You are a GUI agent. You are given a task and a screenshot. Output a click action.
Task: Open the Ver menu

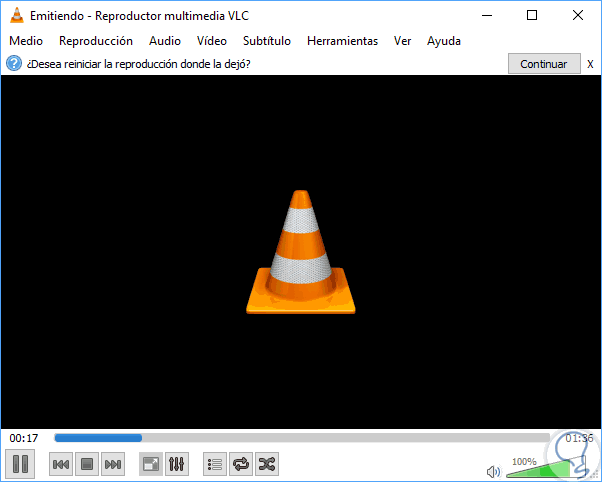pyautogui.click(x=402, y=41)
